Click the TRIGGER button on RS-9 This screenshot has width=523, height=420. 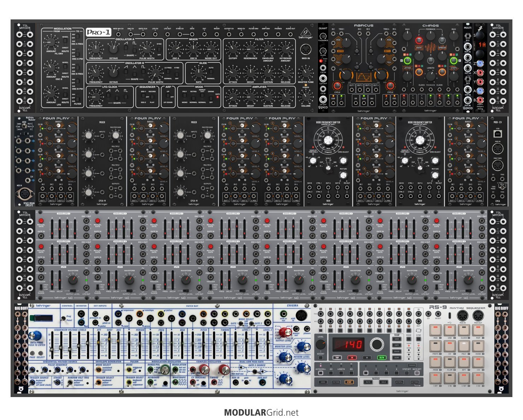[x=412, y=365]
